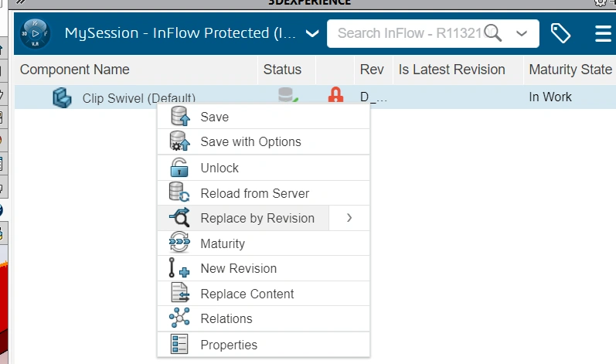Click the search magnifier icon
The width and height of the screenshot is (616, 364).
pyautogui.click(x=493, y=33)
